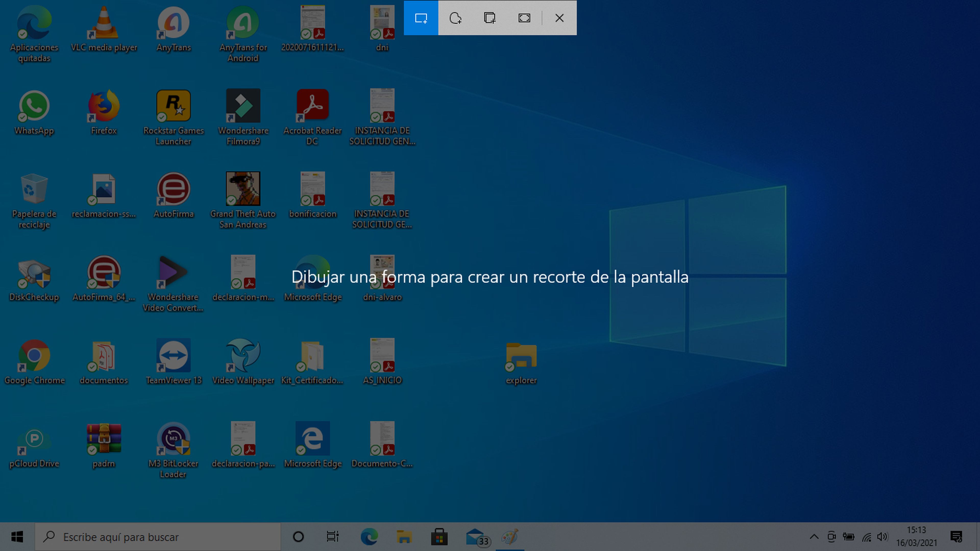This screenshot has width=980, height=551.
Task: Open the Mail app in the taskbar
Action: pos(475,537)
